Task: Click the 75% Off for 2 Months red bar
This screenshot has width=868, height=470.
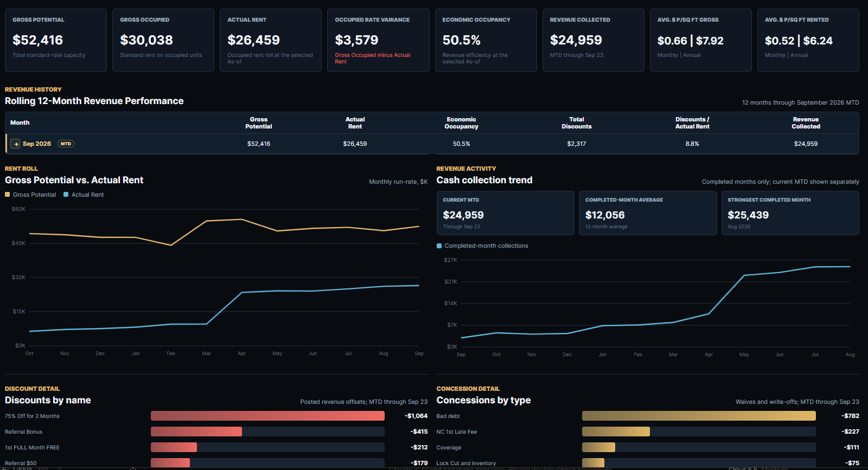Action: 267,416
